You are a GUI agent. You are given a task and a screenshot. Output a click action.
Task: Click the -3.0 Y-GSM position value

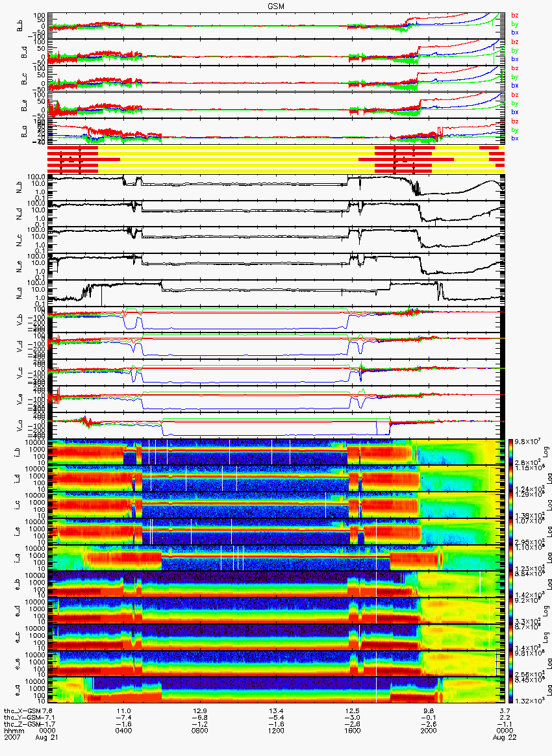tap(352, 718)
